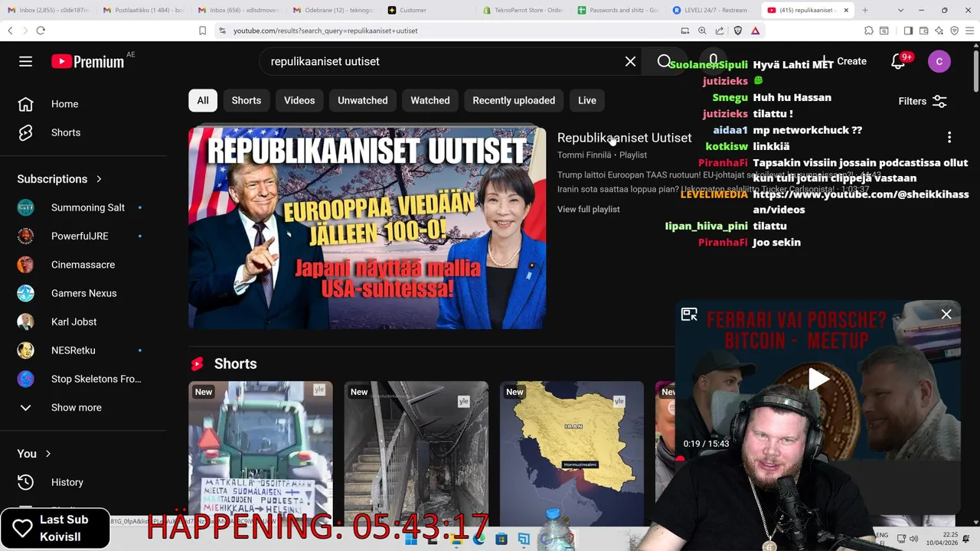Expand the You section chevron
This screenshot has height=551, width=980.
click(x=47, y=454)
